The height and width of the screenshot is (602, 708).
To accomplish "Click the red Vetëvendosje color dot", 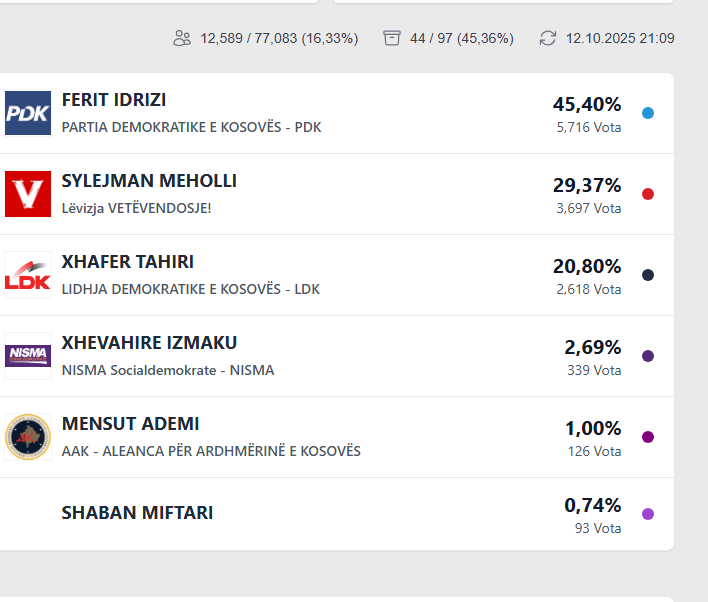I will (648, 194).
